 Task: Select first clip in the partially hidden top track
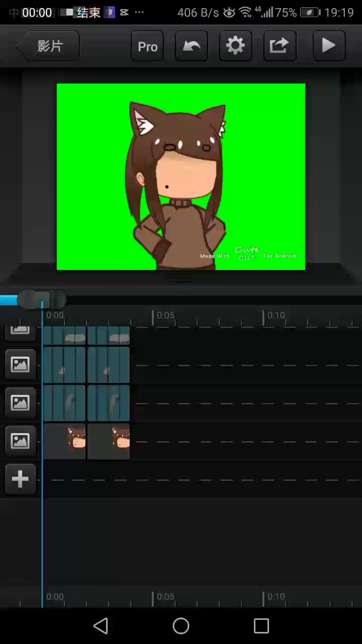click(x=64, y=336)
